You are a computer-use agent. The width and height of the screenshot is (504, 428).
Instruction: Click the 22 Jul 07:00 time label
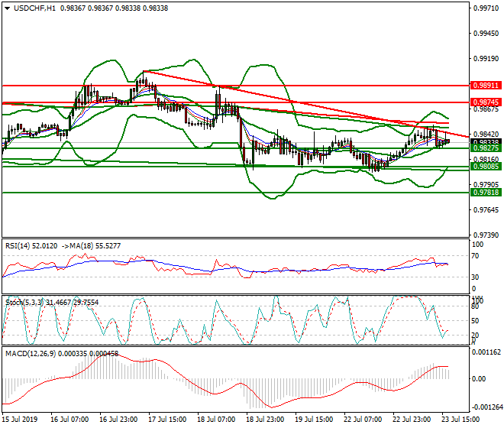pos(363,420)
